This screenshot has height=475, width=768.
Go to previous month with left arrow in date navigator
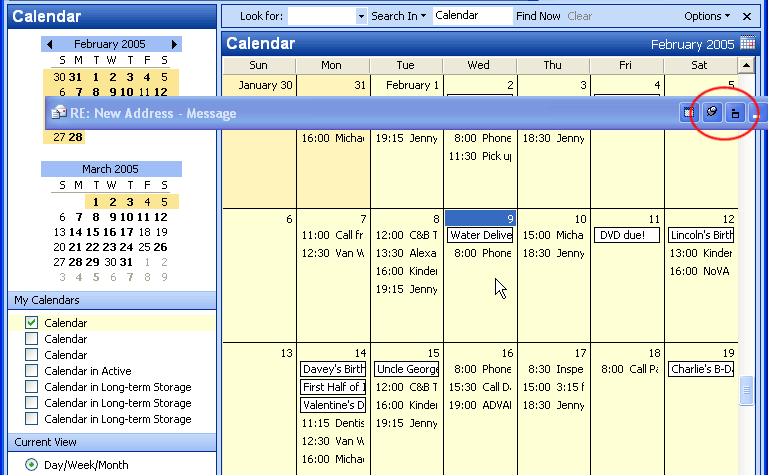(49, 44)
